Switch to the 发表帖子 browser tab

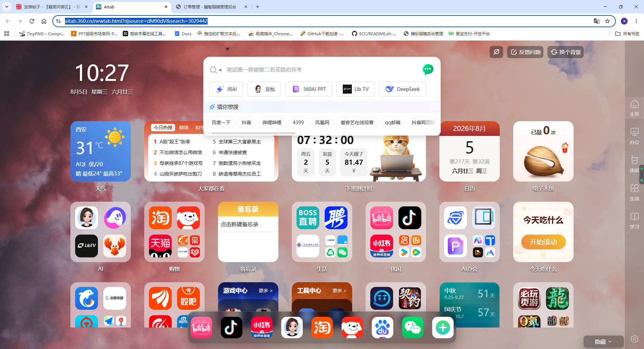52,7
